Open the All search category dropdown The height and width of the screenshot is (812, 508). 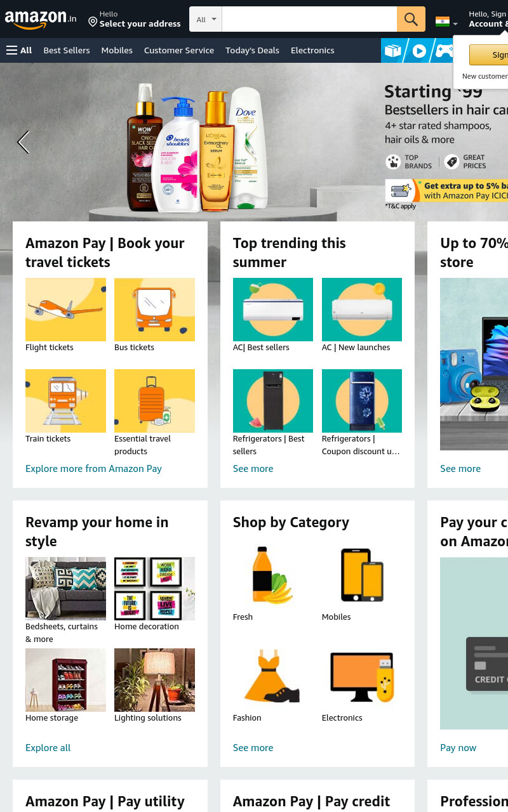tap(206, 19)
